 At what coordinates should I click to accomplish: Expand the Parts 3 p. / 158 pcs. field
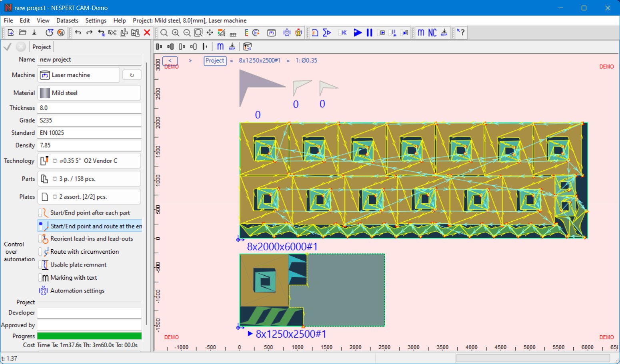pyautogui.click(x=89, y=179)
